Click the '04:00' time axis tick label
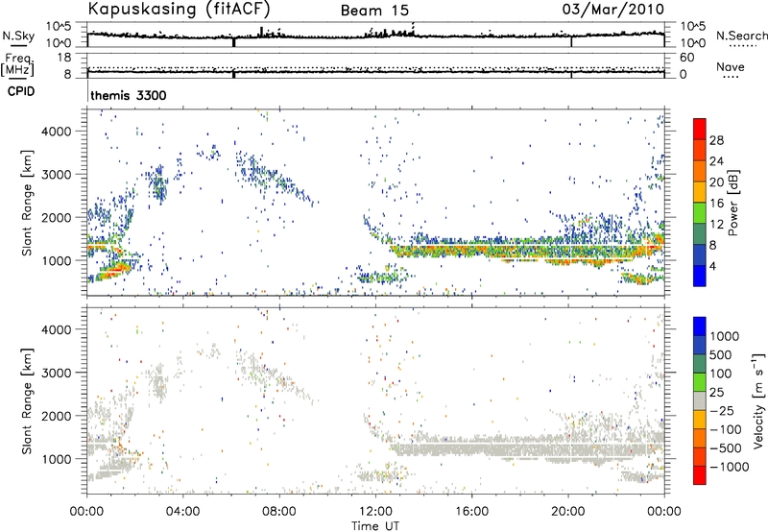 click(x=183, y=512)
